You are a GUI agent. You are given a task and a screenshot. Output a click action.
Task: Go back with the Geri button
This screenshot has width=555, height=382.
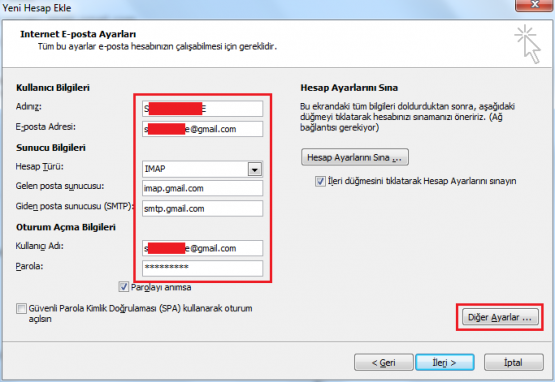[384, 363]
